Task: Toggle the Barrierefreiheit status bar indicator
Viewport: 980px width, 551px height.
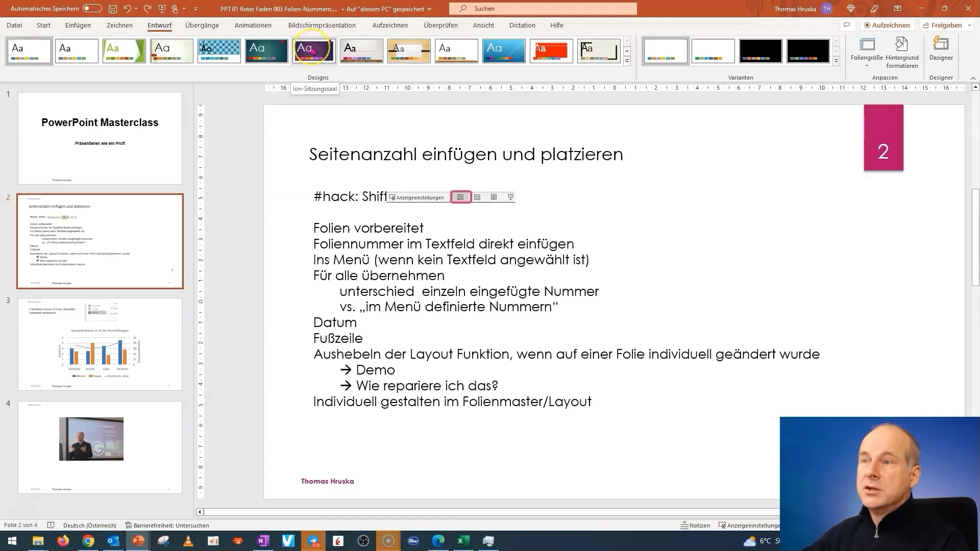Action: click(x=166, y=525)
